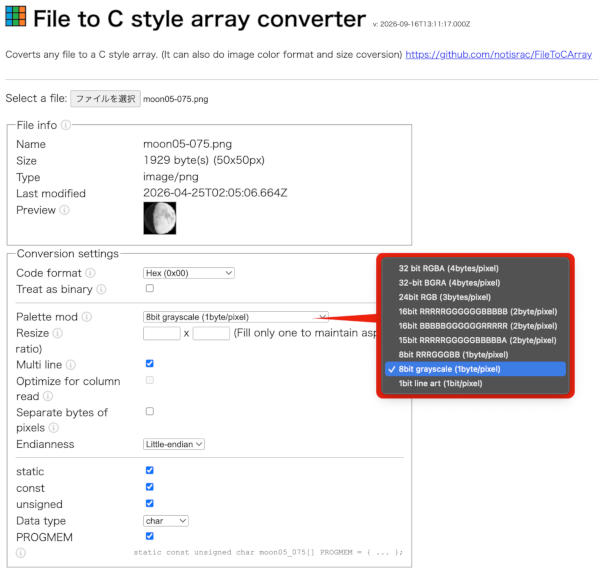The height and width of the screenshot is (575, 600).
Task: Choose 1bit line art (1bit/pixel) option
Action: pos(475,383)
